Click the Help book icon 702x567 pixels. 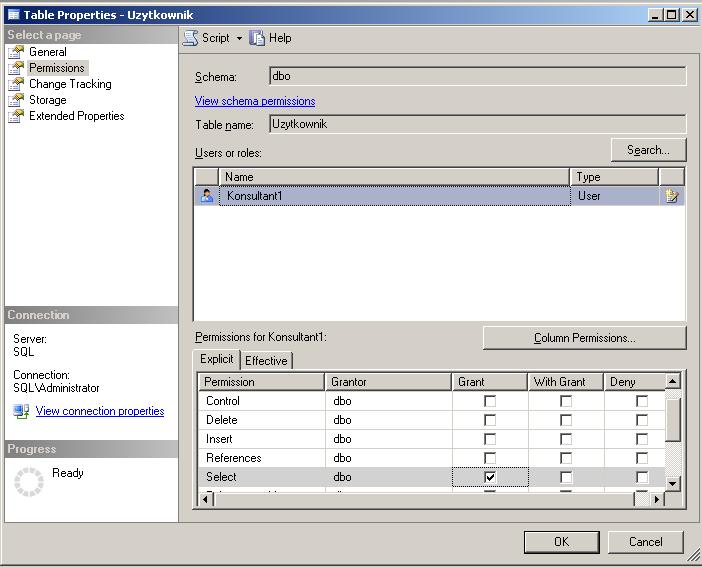coord(257,38)
